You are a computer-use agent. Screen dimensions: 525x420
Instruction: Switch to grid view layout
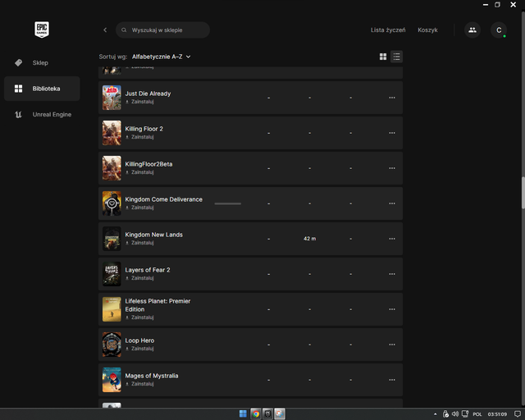point(383,57)
